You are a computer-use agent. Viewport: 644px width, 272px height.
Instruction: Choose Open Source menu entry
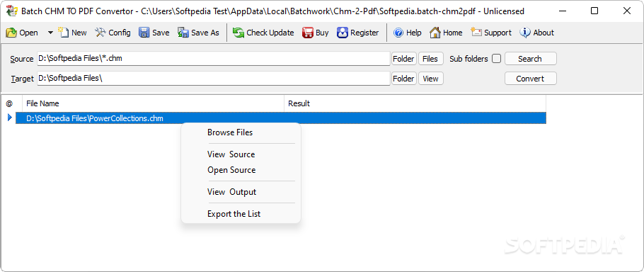point(241,170)
